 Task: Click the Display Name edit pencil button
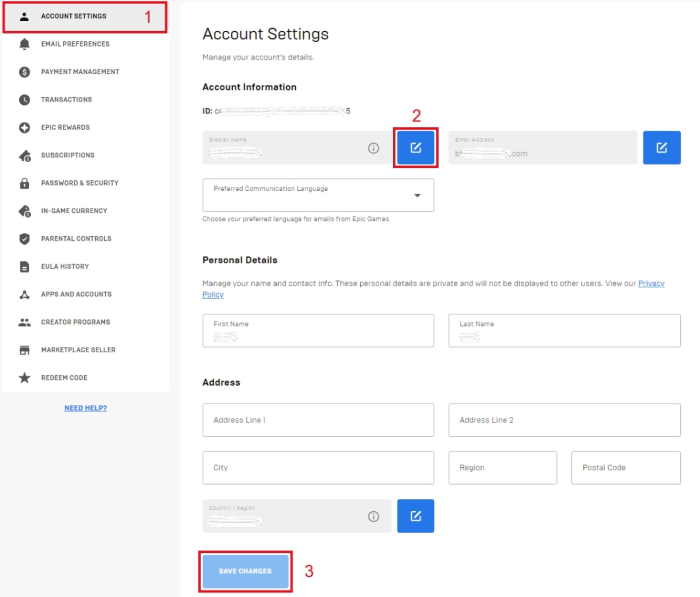coord(415,148)
